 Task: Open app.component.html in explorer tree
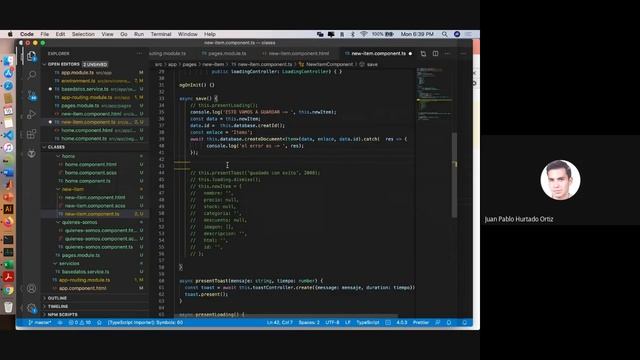click(x=82, y=288)
